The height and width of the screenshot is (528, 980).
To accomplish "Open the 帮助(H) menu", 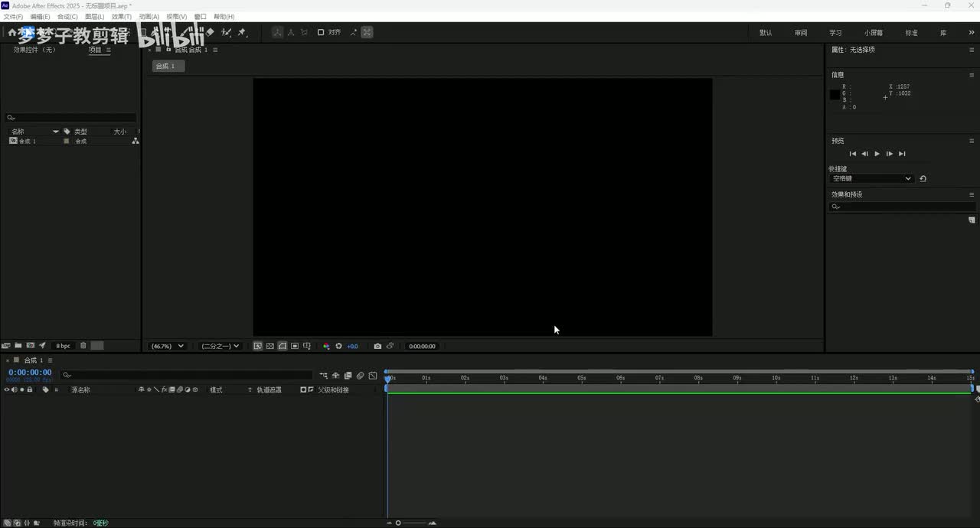I will (224, 16).
